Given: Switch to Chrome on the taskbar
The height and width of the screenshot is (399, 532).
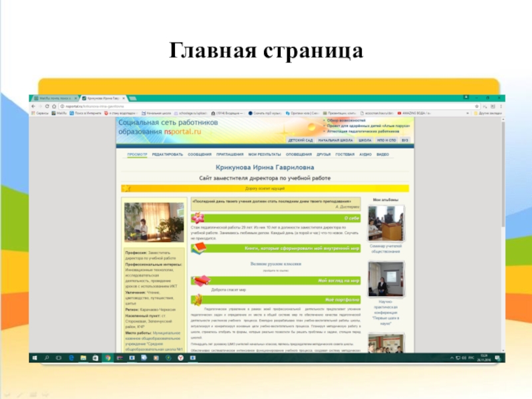Looking at the screenshot, I should (x=108, y=358).
